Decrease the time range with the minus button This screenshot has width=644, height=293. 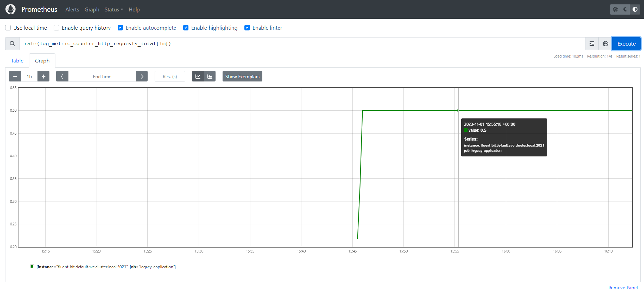(15, 77)
